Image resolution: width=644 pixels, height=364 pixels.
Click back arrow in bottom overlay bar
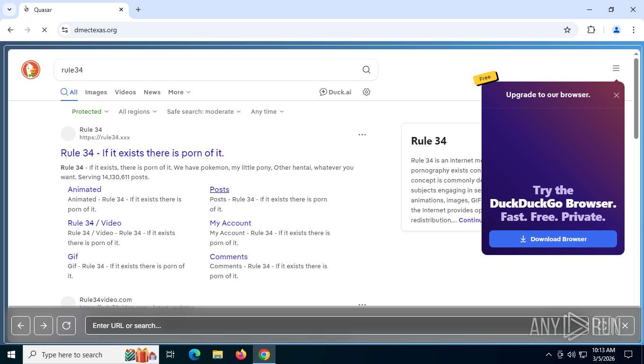click(x=21, y=326)
